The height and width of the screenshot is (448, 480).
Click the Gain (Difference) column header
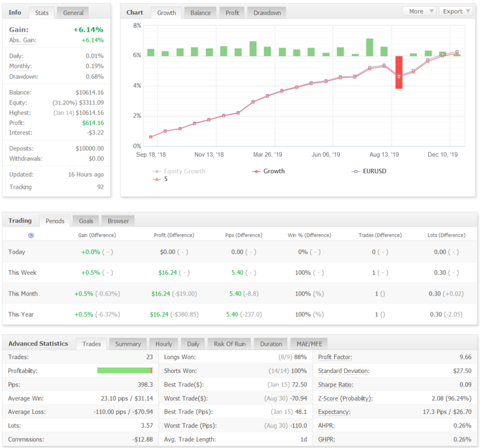[x=97, y=235]
